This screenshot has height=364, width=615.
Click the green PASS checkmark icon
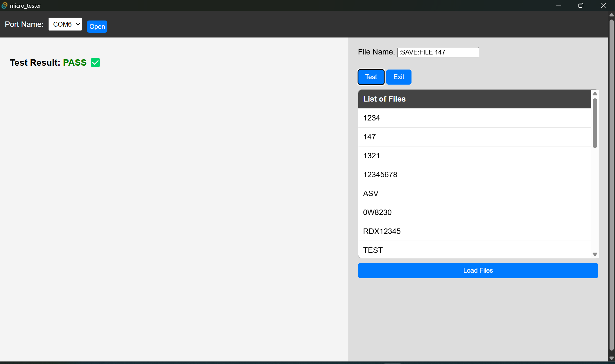95,62
